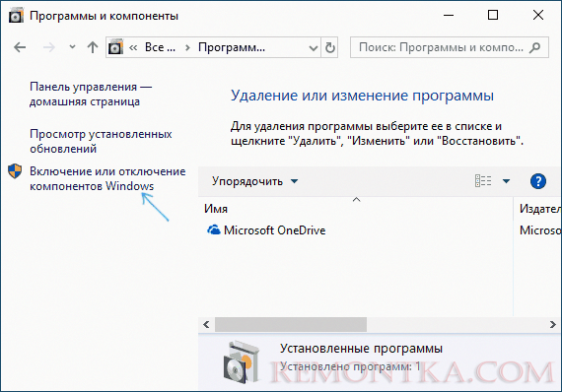Go back with the left arrow button
The height and width of the screenshot is (392, 562).
click(20, 47)
